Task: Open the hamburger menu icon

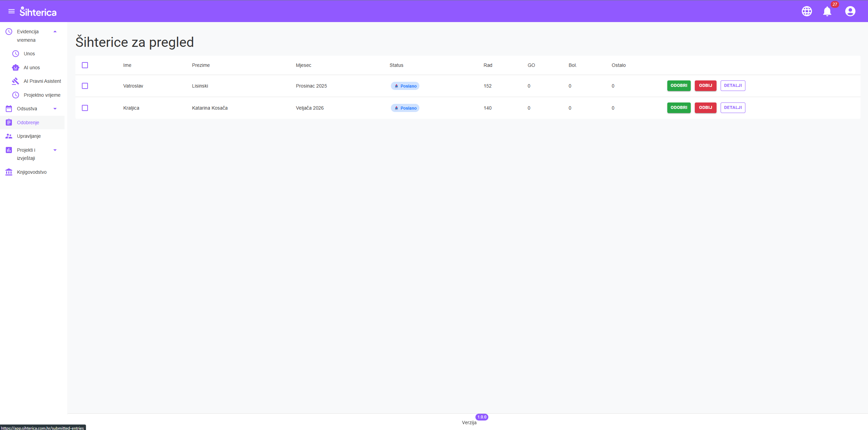Action: click(x=12, y=11)
